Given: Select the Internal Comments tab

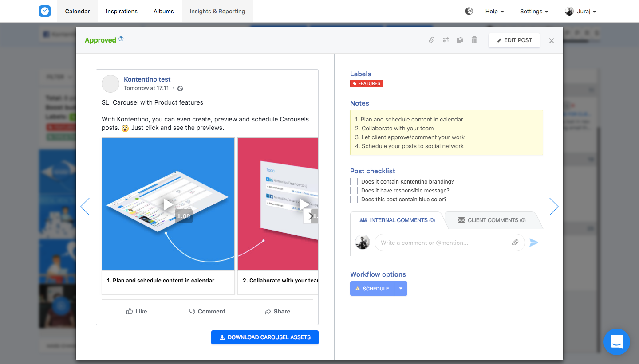Looking at the screenshot, I should (x=397, y=220).
